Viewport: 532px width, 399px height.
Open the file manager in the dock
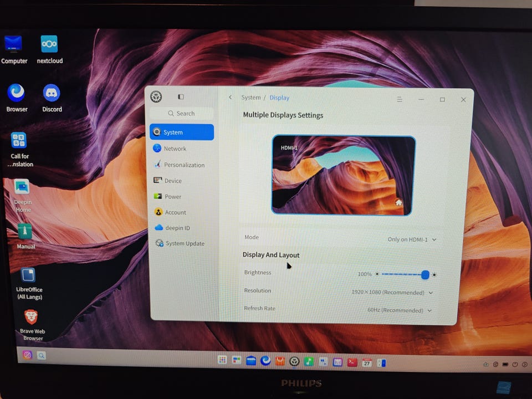point(250,361)
